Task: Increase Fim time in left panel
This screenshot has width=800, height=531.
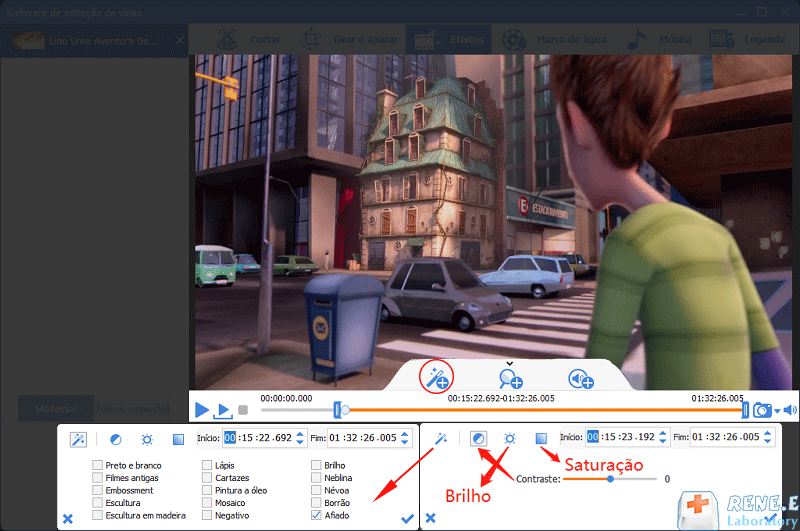Action: (405, 434)
